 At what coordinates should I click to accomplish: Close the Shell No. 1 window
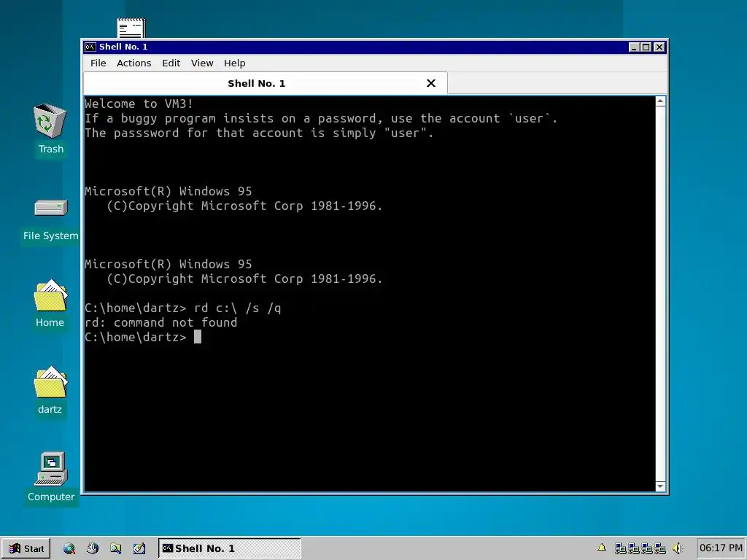pos(659,47)
